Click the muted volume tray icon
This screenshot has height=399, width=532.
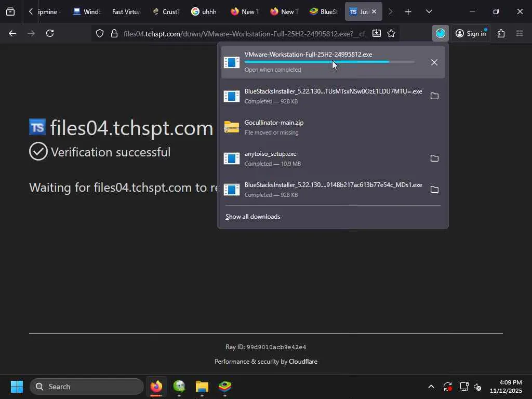[x=477, y=387]
